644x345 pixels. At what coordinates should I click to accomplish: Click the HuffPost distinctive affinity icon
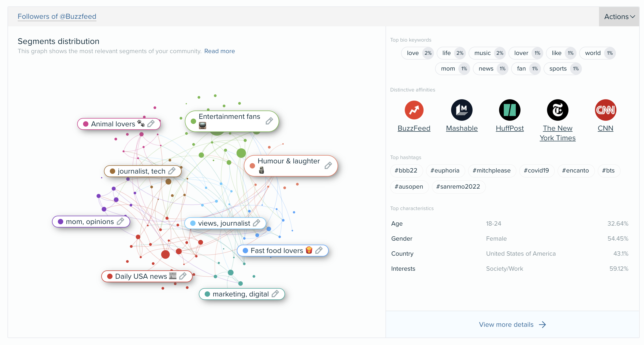510,110
